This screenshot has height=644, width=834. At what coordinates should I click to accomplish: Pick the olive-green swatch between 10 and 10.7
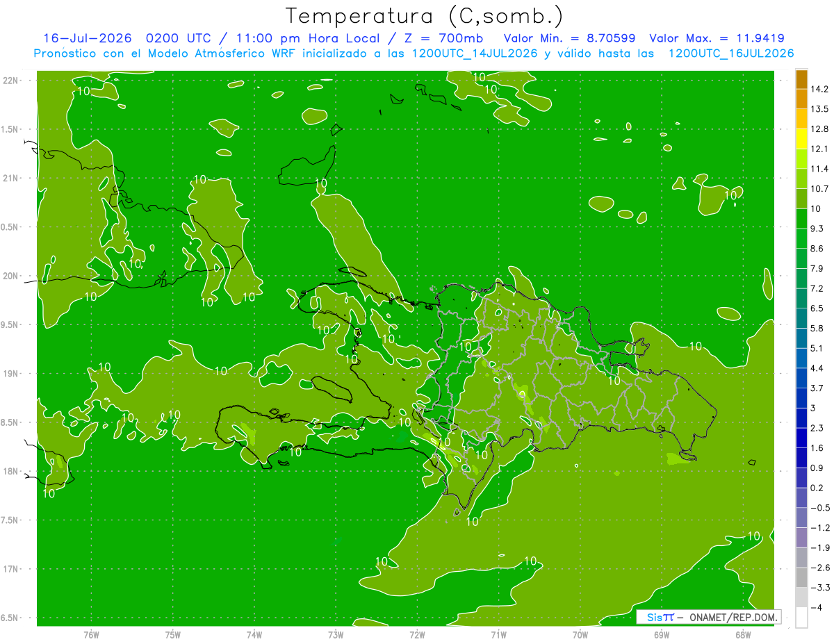(x=801, y=199)
